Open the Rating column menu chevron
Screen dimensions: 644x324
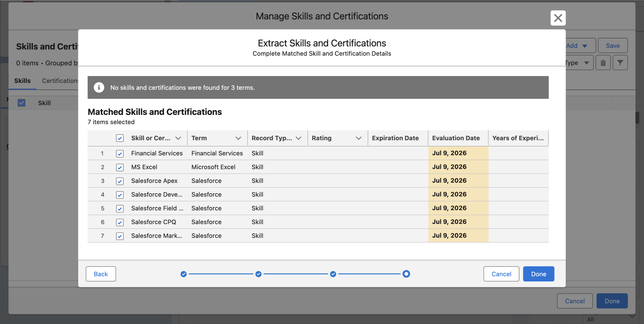point(358,138)
